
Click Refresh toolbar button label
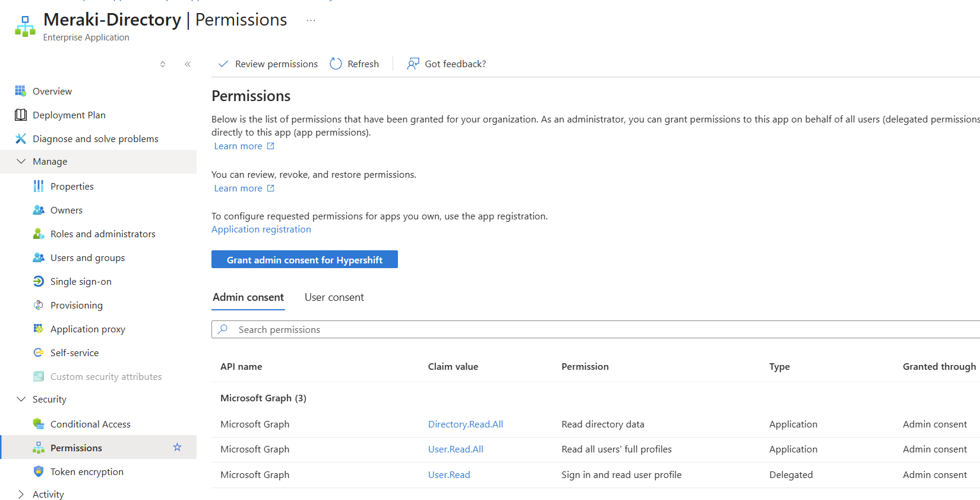[363, 64]
